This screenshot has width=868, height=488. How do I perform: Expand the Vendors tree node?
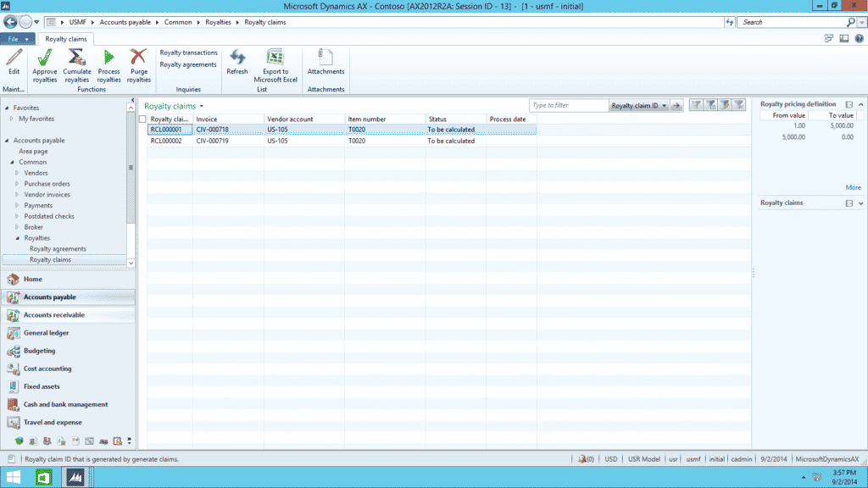pos(17,173)
